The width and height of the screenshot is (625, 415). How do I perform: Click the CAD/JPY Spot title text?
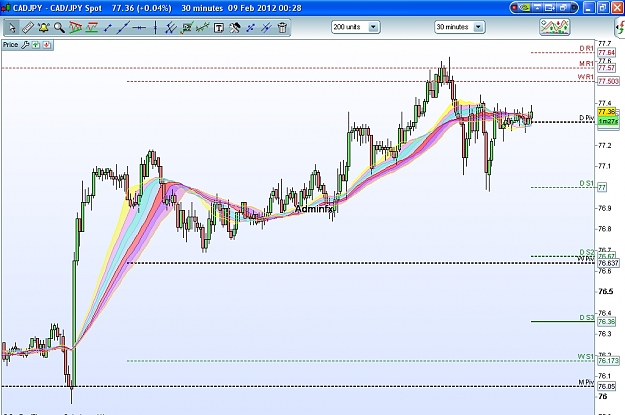pyautogui.click(x=76, y=8)
